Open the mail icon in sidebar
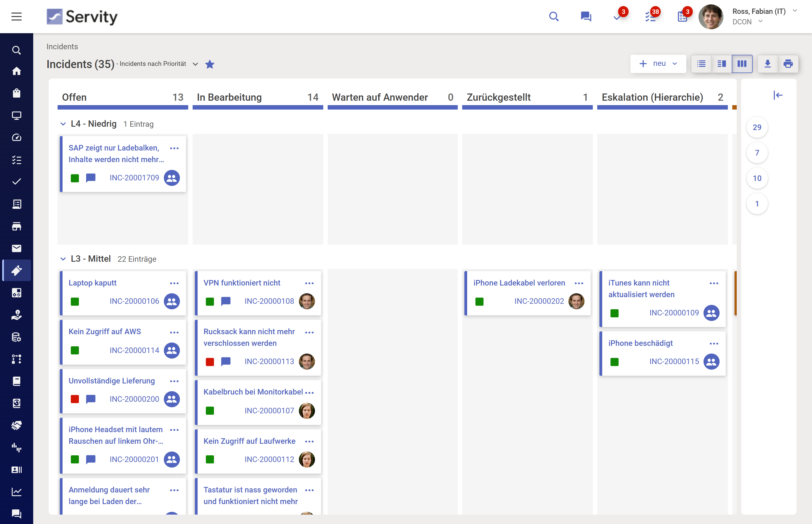812x524 pixels. pos(16,248)
